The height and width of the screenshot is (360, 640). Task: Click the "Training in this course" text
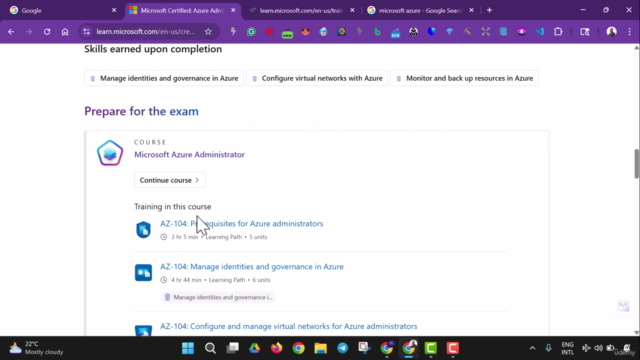click(x=173, y=207)
